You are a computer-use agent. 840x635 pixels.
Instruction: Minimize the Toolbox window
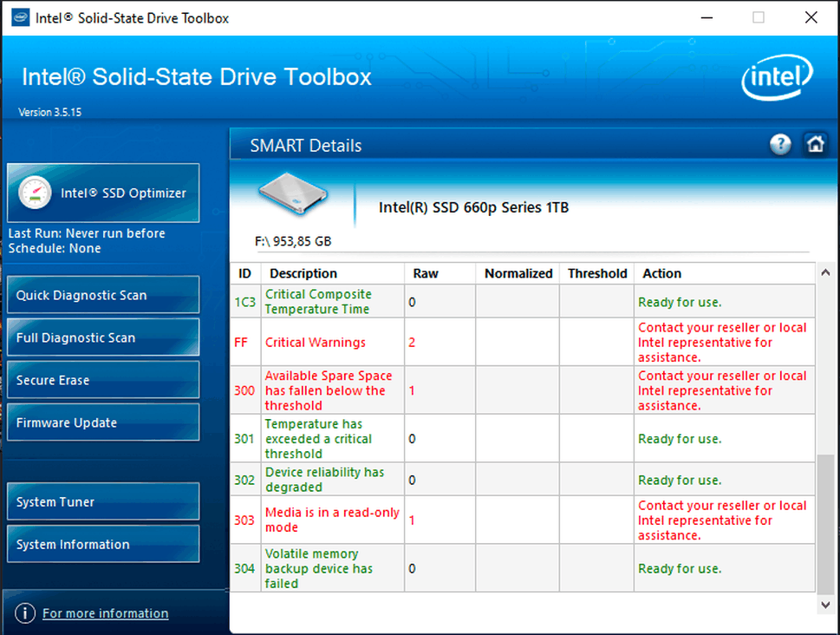click(x=707, y=17)
